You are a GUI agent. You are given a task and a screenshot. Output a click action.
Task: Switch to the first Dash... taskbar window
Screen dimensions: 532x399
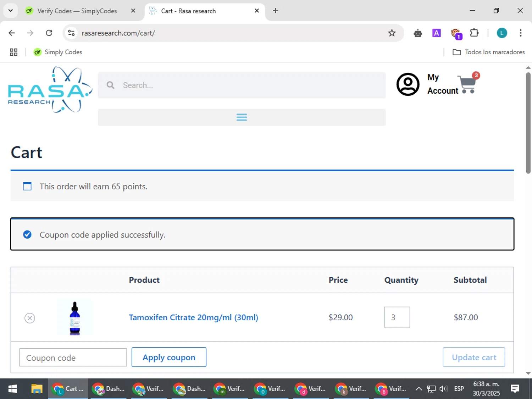coord(108,389)
